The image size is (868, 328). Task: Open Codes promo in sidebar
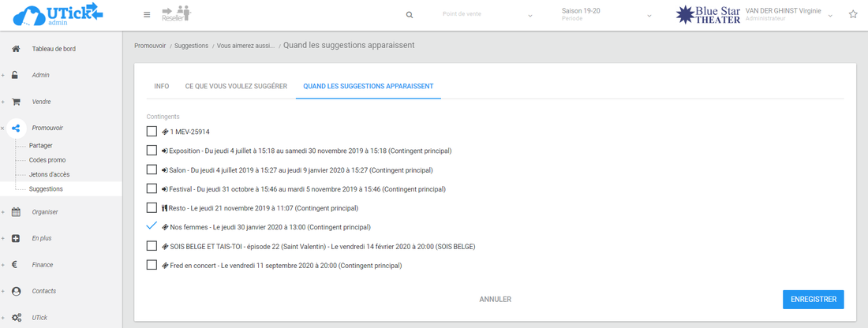click(x=47, y=160)
